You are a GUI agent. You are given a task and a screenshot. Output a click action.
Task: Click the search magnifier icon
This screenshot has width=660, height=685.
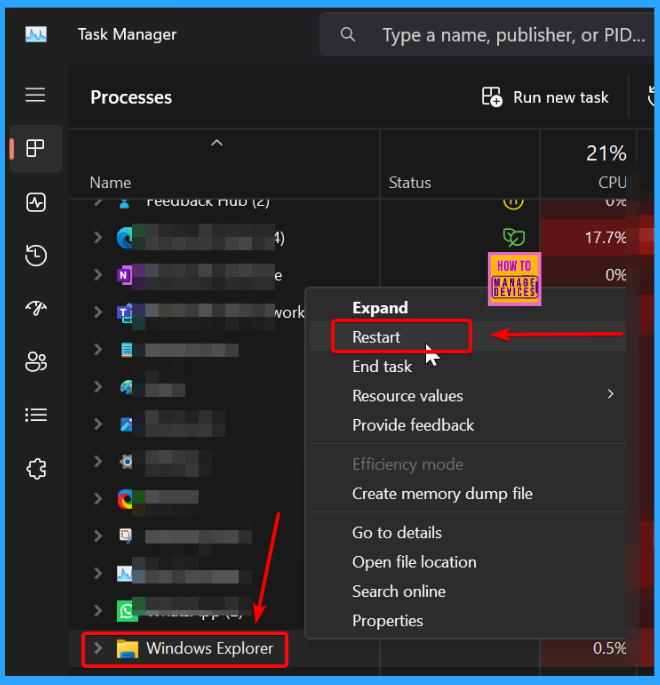point(348,34)
